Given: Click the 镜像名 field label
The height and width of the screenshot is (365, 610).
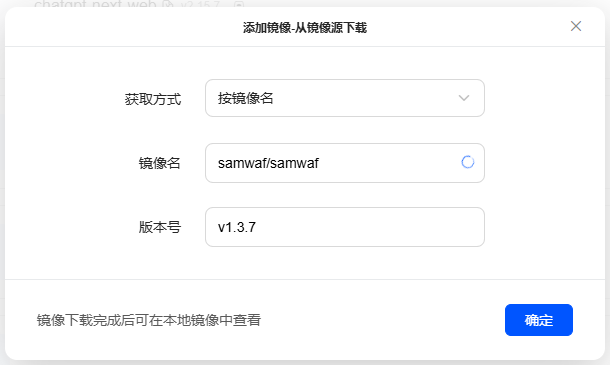Looking at the screenshot, I should pyautogui.click(x=160, y=163).
